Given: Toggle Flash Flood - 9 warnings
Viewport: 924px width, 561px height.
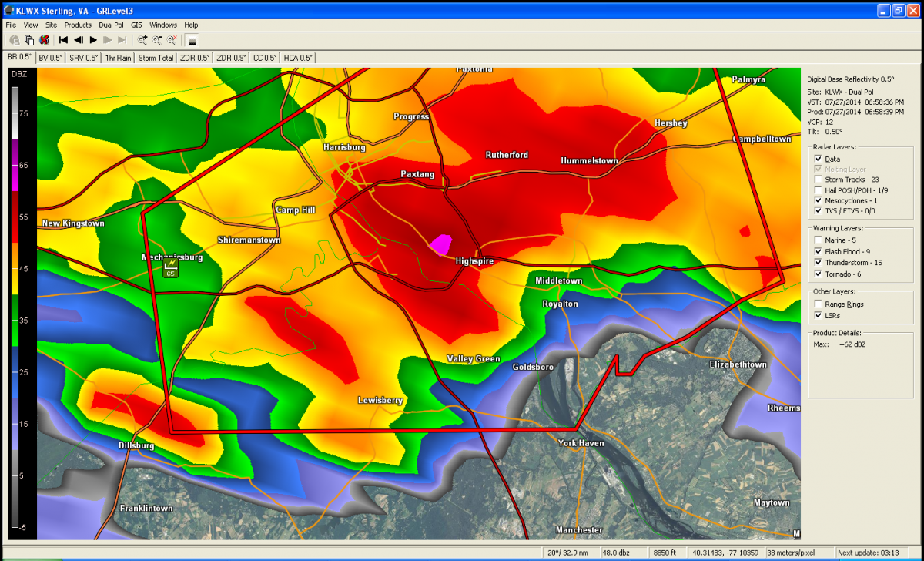Looking at the screenshot, I should click(x=819, y=251).
